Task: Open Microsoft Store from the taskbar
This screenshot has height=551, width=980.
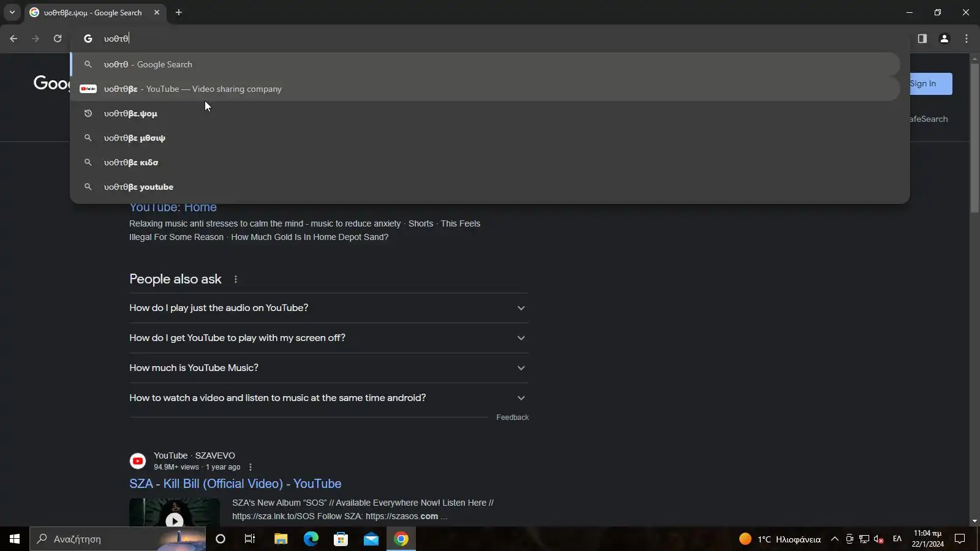Action: tap(341, 539)
